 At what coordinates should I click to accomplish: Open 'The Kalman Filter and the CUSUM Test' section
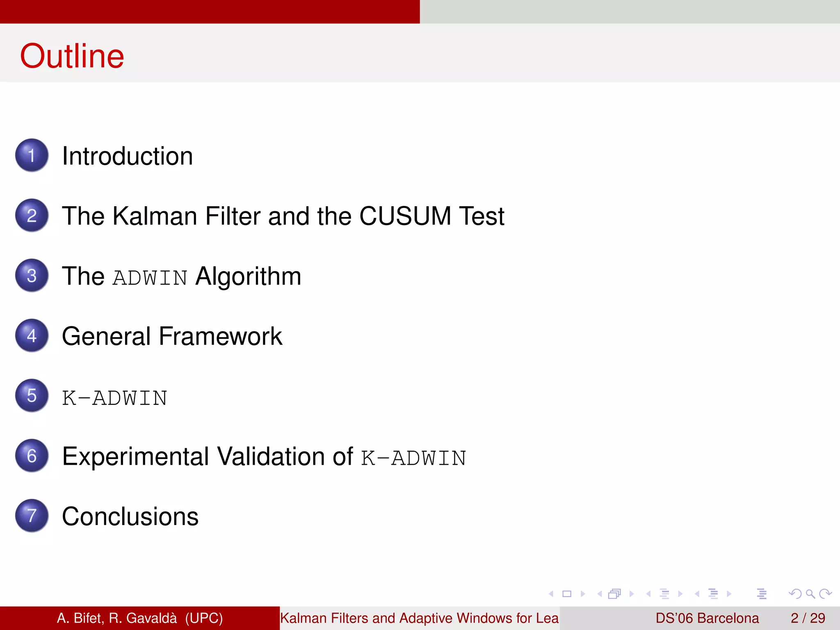283,216
